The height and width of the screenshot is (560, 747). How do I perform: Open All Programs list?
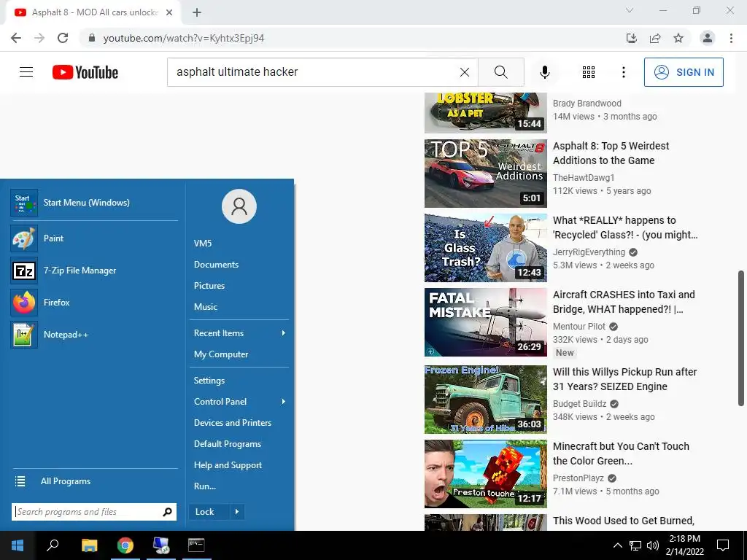pyautogui.click(x=94, y=481)
